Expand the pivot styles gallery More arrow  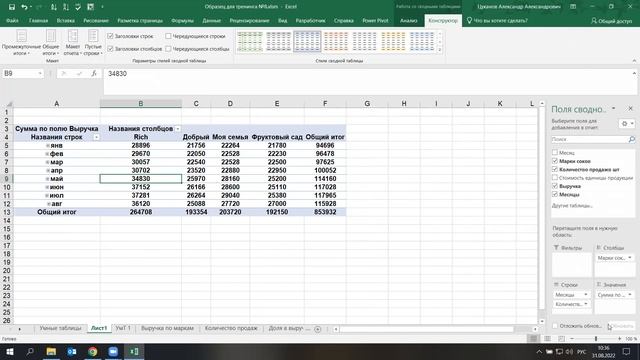point(440,50)
